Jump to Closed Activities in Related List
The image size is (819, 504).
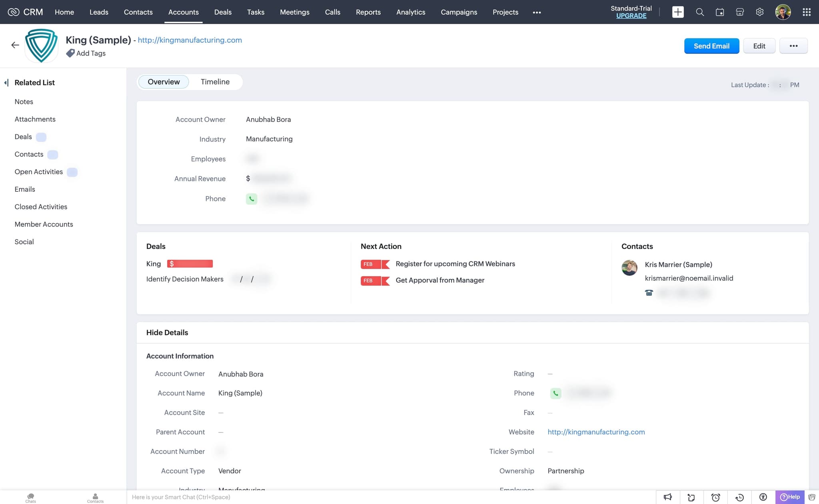pos(41,207)
